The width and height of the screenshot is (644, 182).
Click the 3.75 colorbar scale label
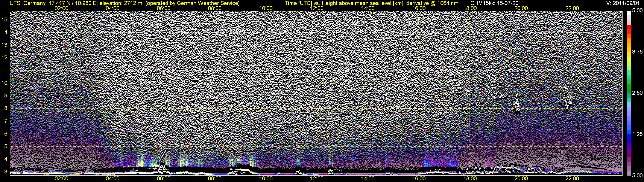point(637,52)
